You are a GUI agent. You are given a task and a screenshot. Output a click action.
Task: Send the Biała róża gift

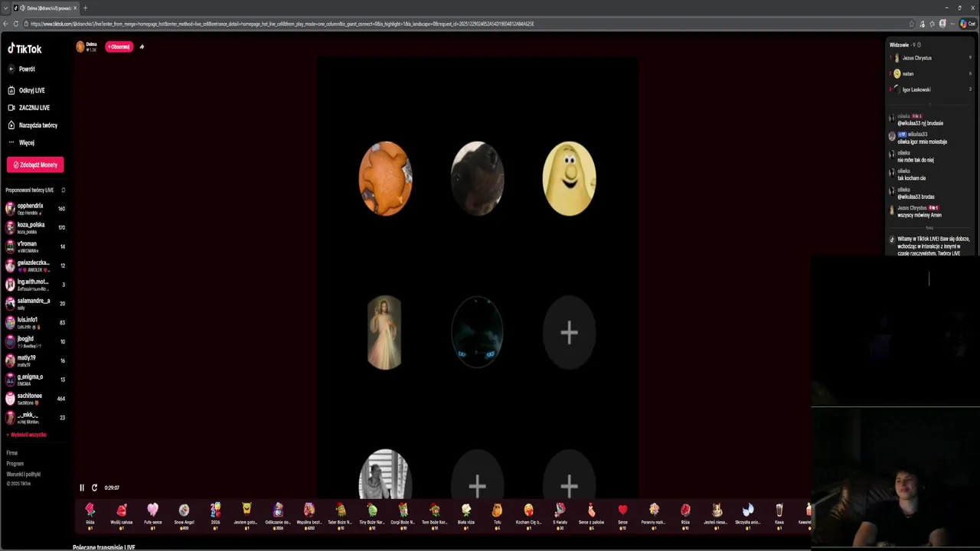click(466, 515)
